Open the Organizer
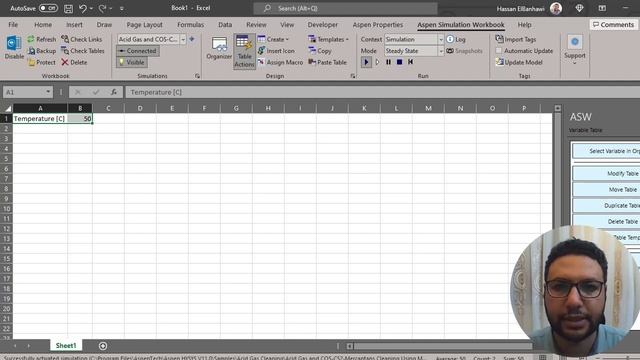Screen dimensions: 640x360 (x=219, y=48)
